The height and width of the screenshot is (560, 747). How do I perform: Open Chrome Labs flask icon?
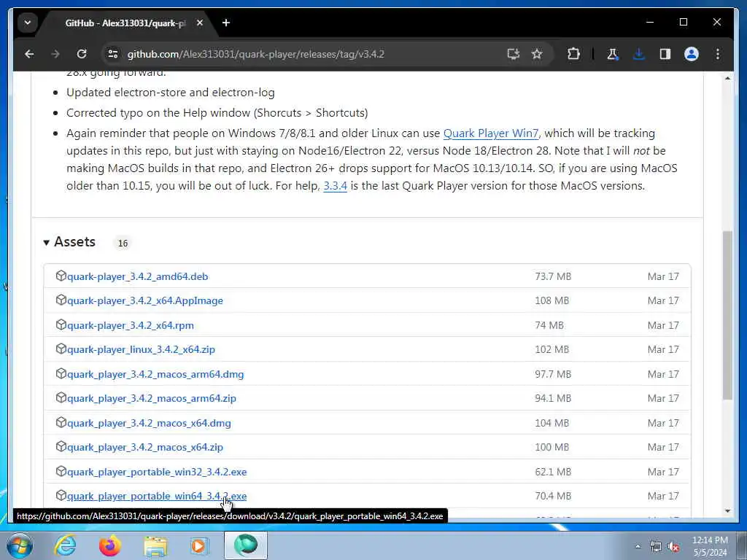pos(613,54)
